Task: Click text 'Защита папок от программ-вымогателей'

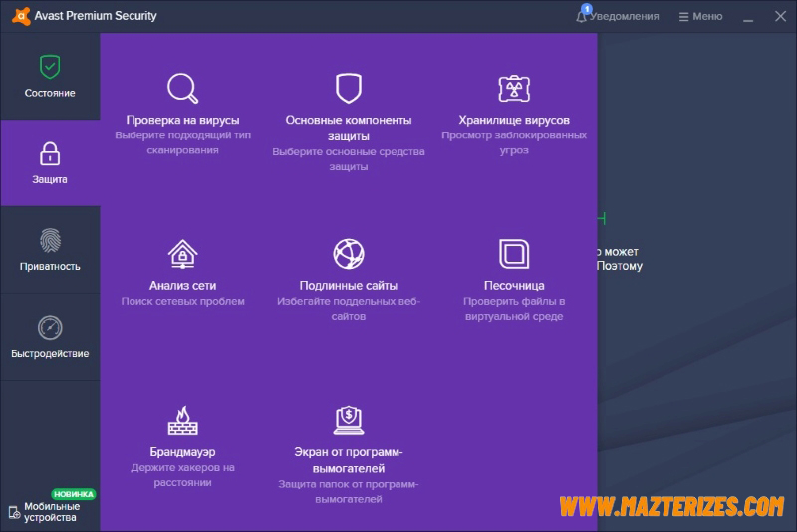Action: [x=348, y=492]
